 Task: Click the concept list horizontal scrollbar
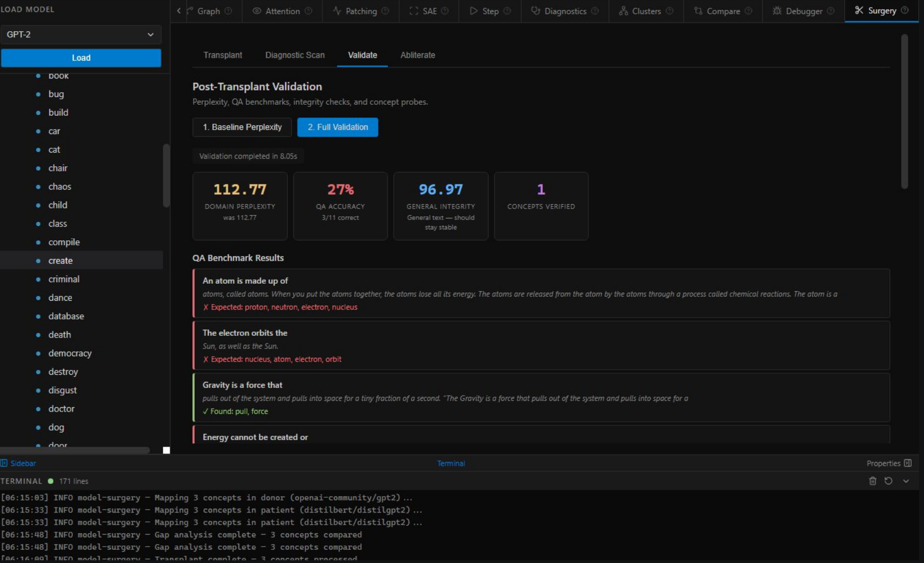pos(75,450)
